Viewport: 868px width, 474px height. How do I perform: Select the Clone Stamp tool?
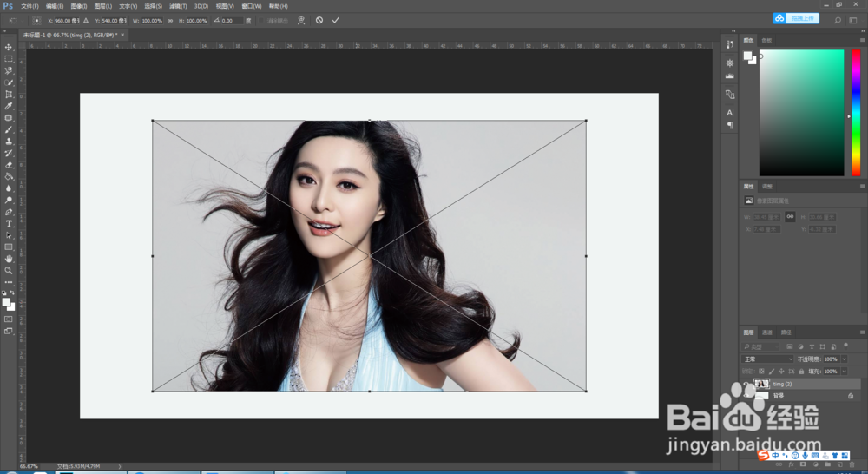click(x=9, y=142)
